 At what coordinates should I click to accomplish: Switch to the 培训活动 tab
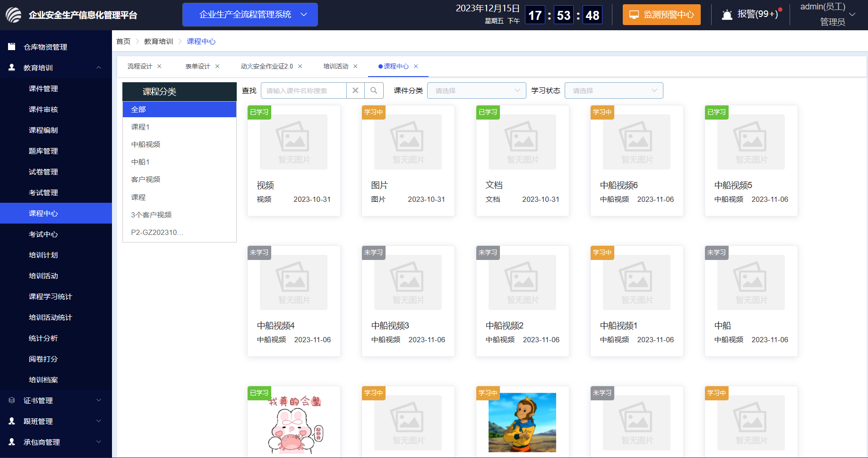336,66
